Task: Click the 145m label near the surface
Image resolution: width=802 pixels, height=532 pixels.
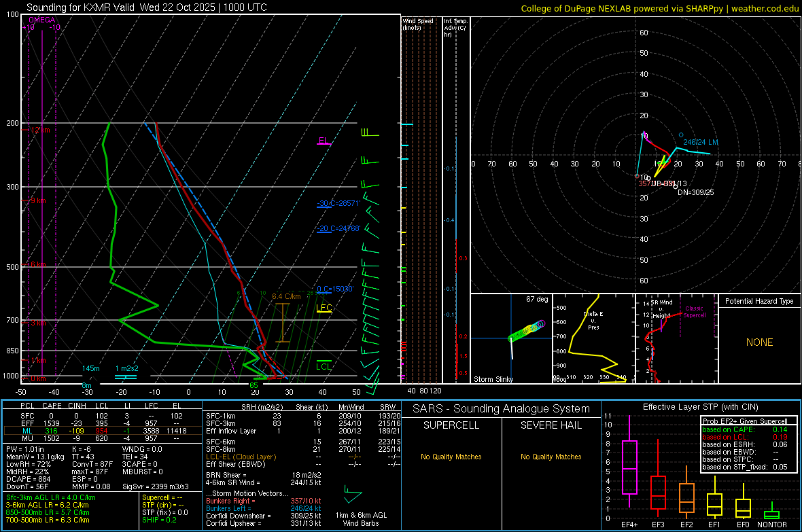Action: click(x=91, y=368)
